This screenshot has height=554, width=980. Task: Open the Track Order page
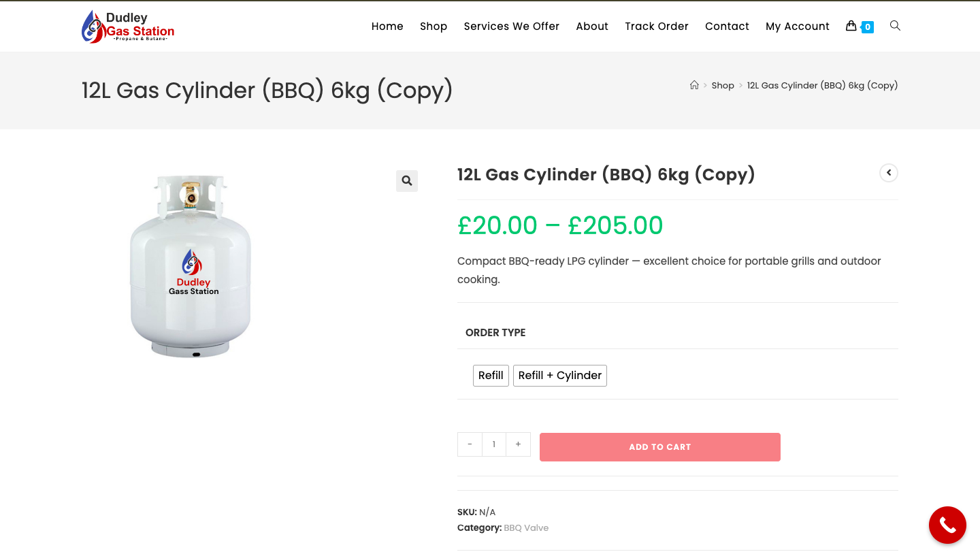pyautogui.click(x=657, y=26)
